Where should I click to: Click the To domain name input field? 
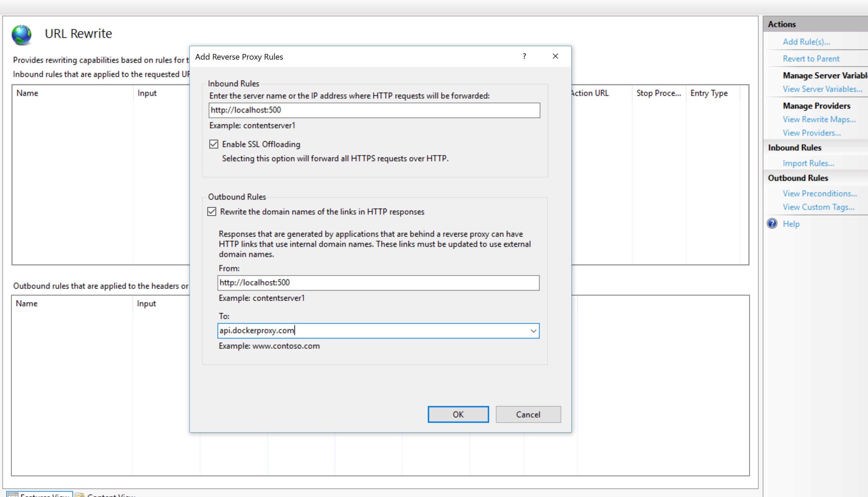tap(378, 330)
